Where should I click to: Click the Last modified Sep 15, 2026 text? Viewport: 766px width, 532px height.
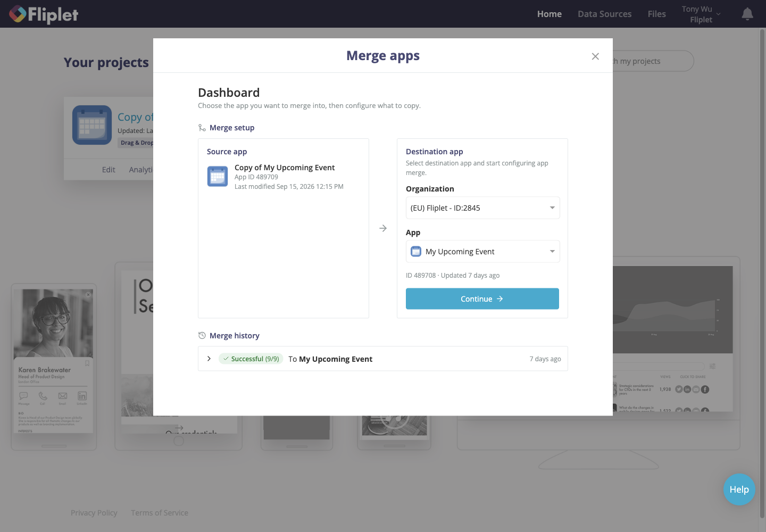[289, 187]
